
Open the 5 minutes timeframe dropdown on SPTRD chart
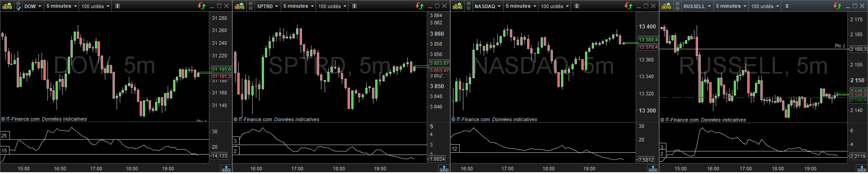tap(298, 6)
